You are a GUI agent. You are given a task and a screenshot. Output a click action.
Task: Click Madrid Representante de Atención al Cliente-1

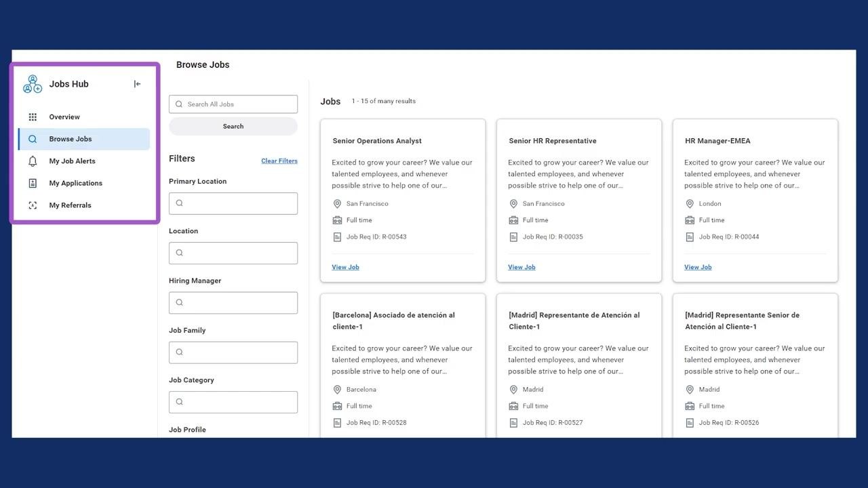coord(574,321)
